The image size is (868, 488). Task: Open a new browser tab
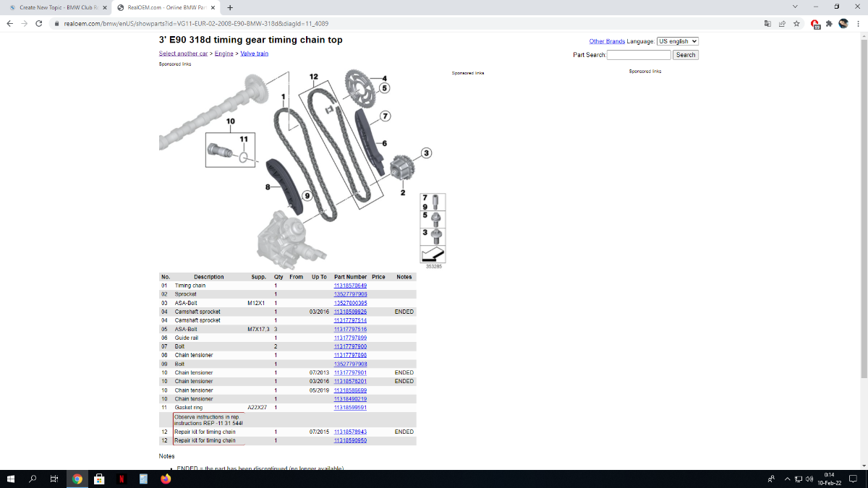click(x=230, y=7)
